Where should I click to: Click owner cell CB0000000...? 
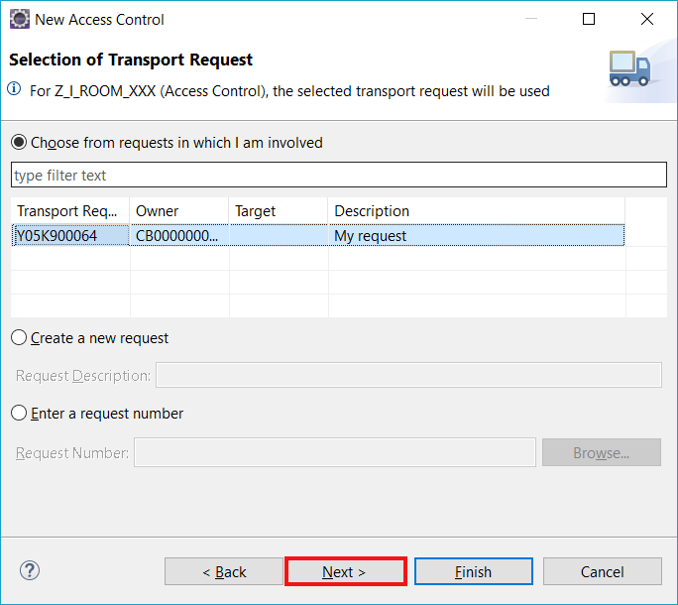tap(179, 235)
